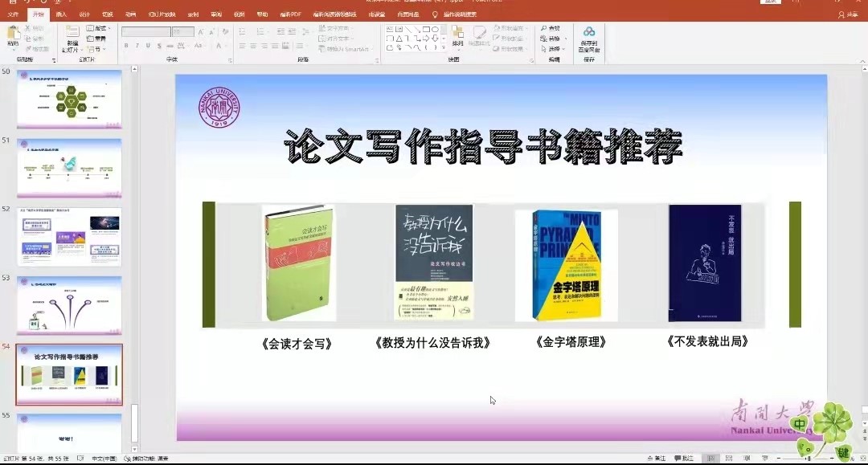Expand the shapes gallery more arrow
This screenshot has width=868, height=465.
click(443, 47)
